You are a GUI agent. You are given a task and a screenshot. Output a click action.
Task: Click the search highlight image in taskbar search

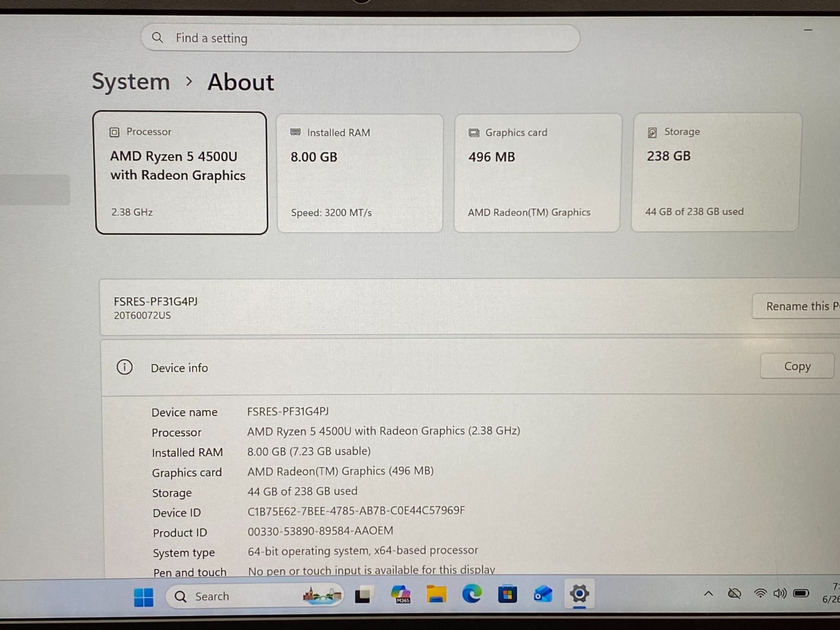pos(322,595)
